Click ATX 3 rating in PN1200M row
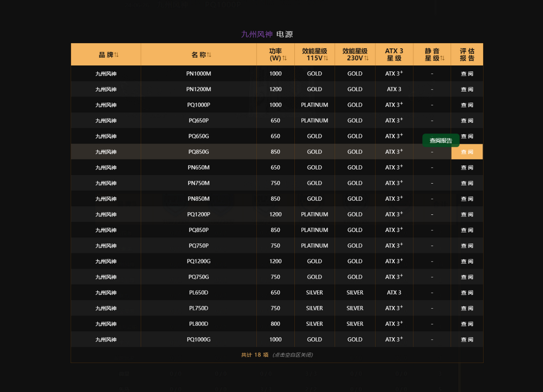543x392 pixels. point(394,89)
